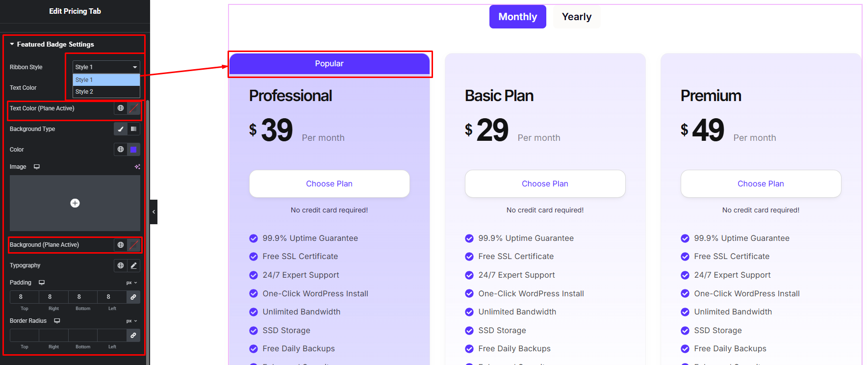The height and width of the screenshot is (365, 868).
Task: Click the global globe icon for Typography
Action: [x=121, y=265]
